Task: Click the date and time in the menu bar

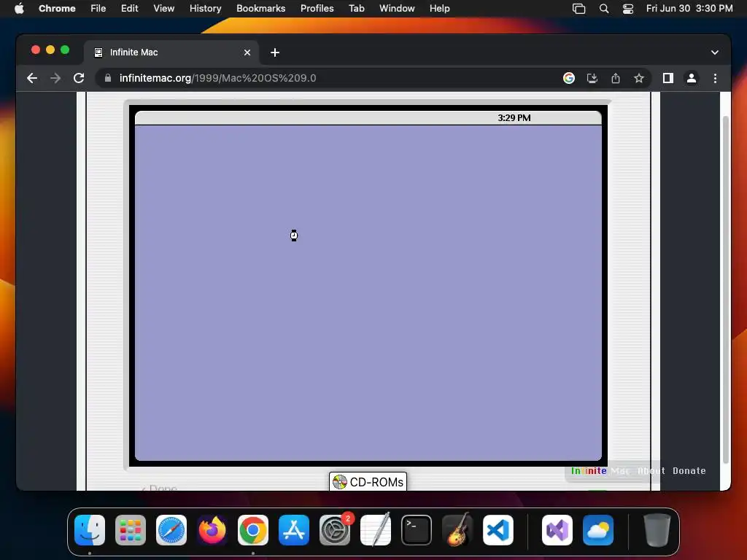Action: click(689, 8)
